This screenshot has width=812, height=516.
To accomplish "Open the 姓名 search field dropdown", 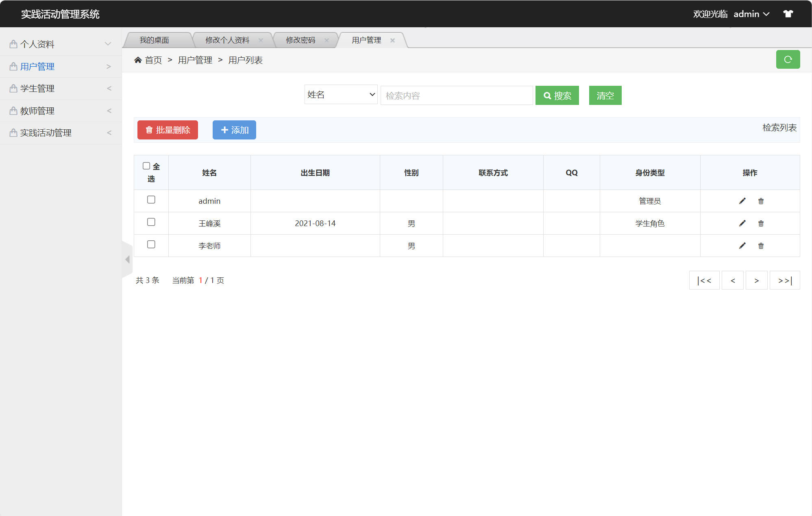I will tap(341, 94).
